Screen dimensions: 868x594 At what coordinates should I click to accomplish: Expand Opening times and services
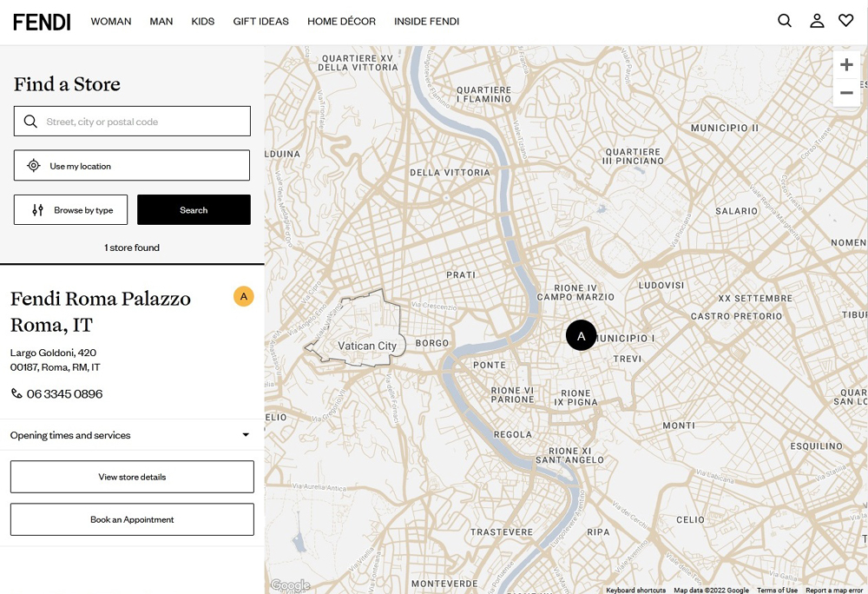69,435
